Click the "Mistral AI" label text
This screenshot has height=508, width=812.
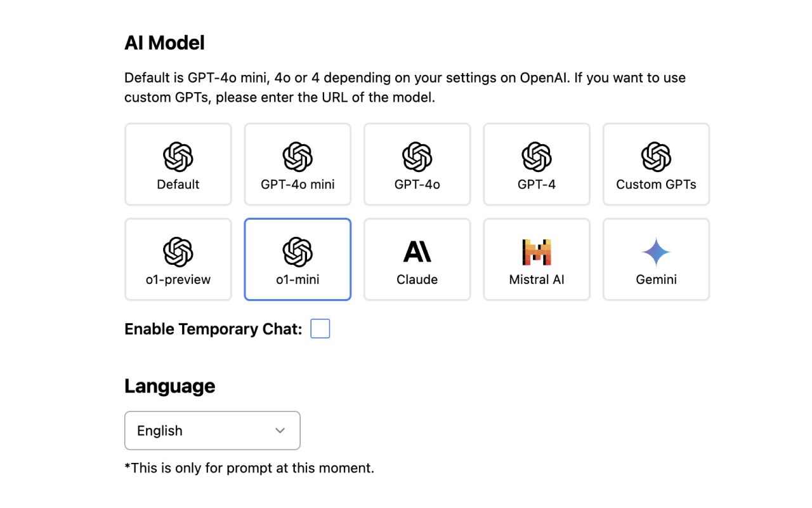tap(537, 279)
